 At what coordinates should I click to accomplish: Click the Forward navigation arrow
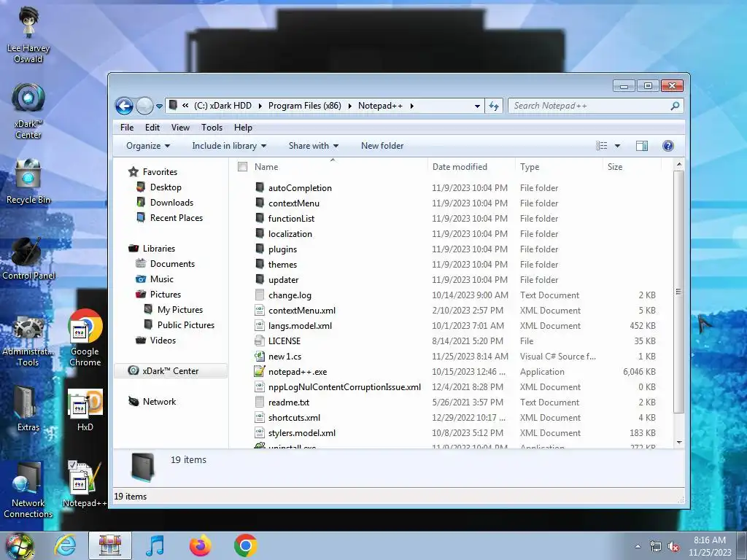pos(144,106)
